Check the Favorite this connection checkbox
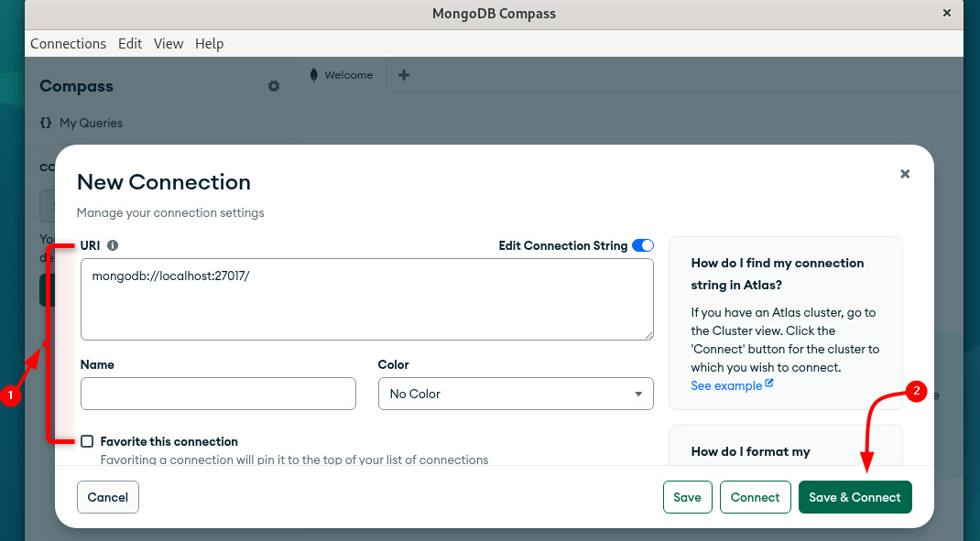Screen dimensions: 980x541 (87, 441)
